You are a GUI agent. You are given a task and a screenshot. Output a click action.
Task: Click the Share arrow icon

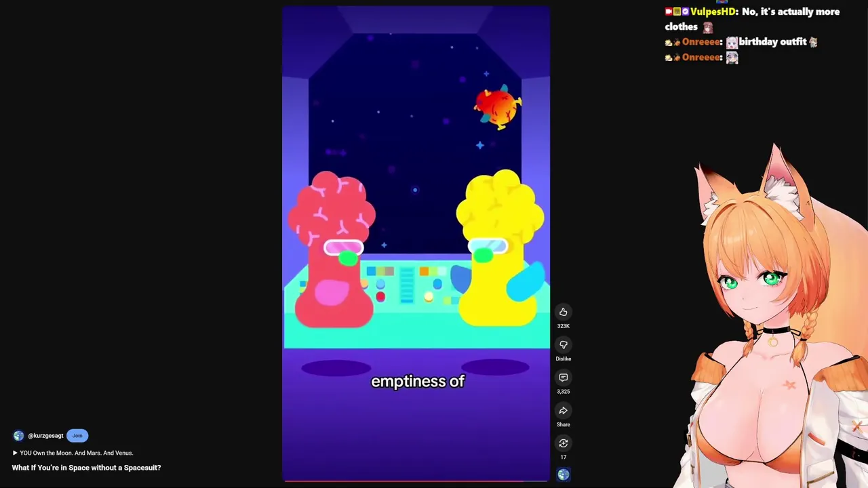pos(563,411)
